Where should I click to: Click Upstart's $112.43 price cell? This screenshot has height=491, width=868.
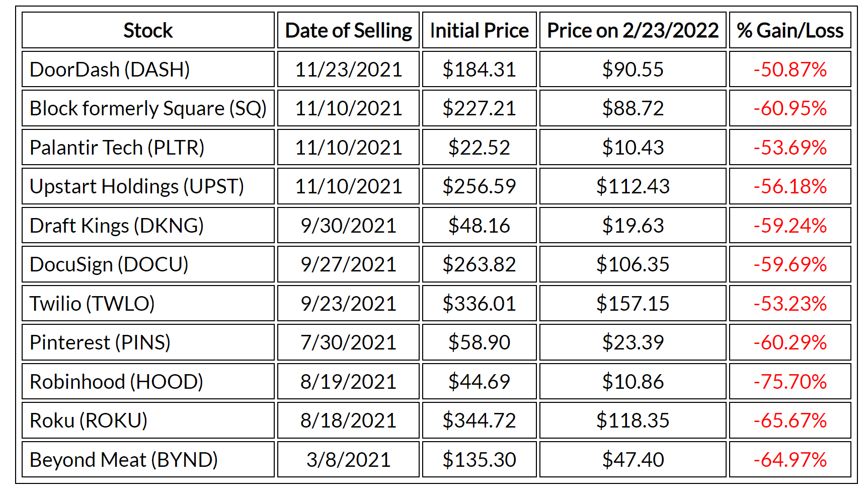pyautogui.click(x=633, y=186)
